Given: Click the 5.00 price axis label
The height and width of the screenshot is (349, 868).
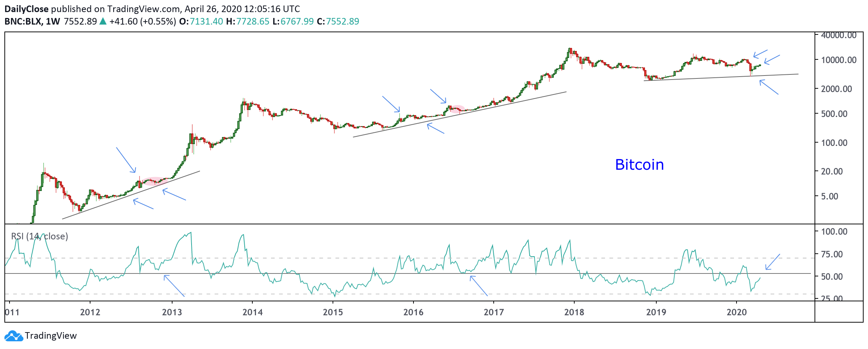Looking at the screenshot, I should [x=830, y=196].
